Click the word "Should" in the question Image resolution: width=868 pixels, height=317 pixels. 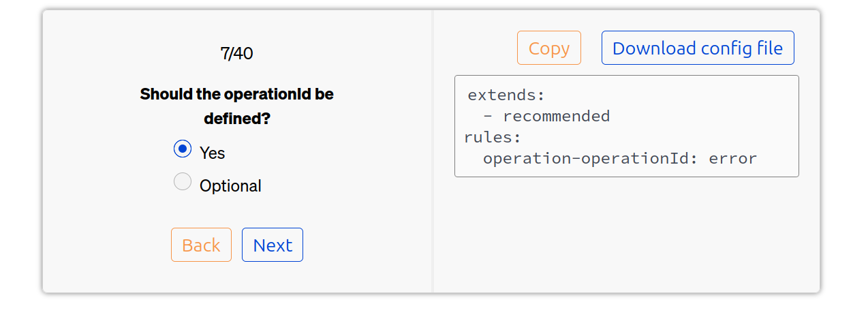[x=162, y=94]
